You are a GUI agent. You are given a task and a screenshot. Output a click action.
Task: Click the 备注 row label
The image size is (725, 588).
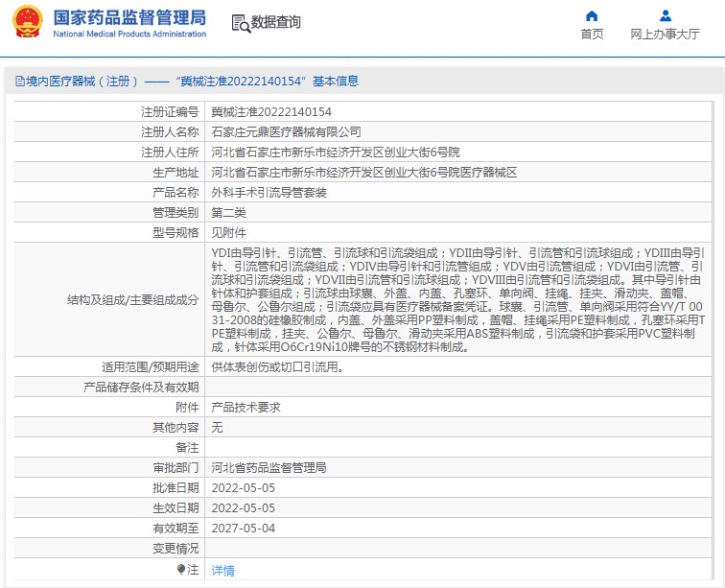pos(187,447)
